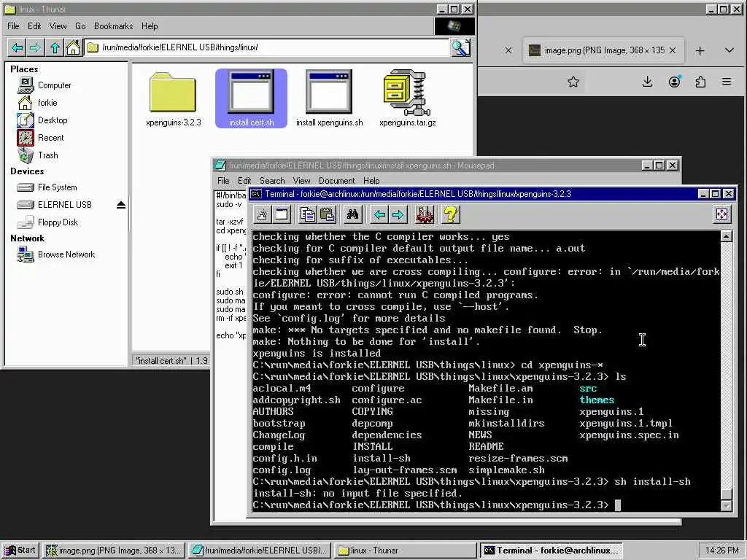Open Mousepad Search menu
Image resolution: width=747 pixels, height=560 pixels.
tap(272, 181)
